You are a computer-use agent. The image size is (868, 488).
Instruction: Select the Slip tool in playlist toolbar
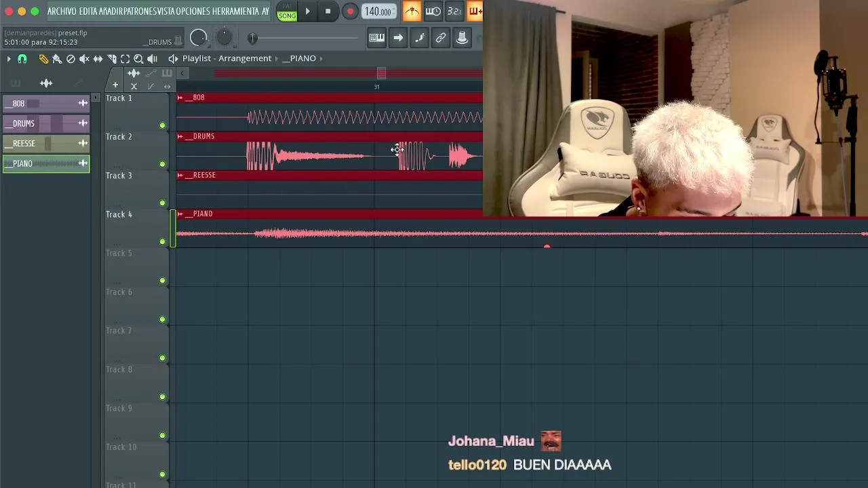pyautogui.click(x=98, y=59)
